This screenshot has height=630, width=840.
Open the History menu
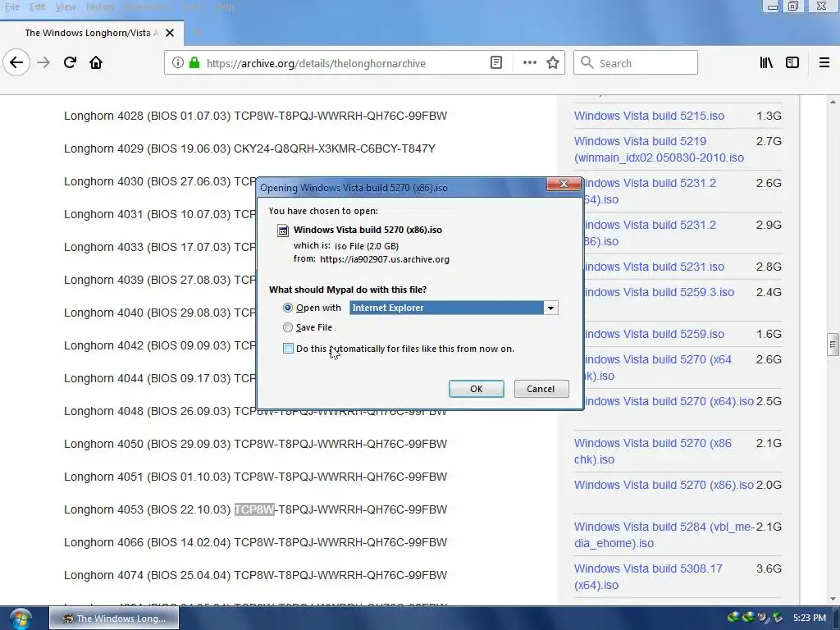point(100,7)
